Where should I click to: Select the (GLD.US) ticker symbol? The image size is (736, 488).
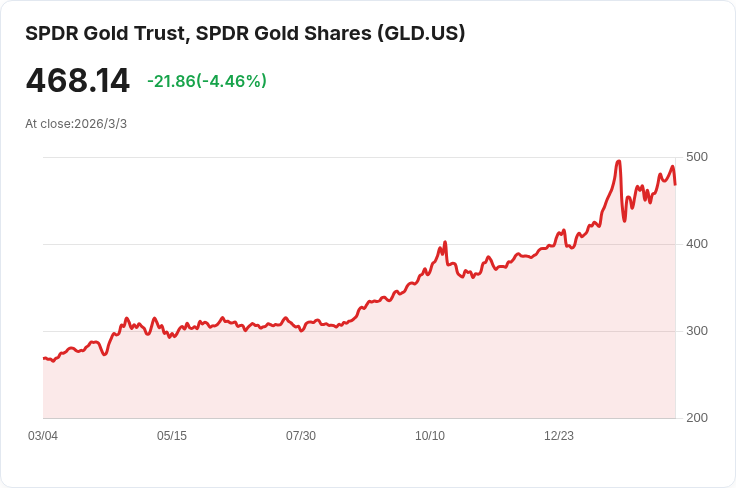click(x=420, y=33)
